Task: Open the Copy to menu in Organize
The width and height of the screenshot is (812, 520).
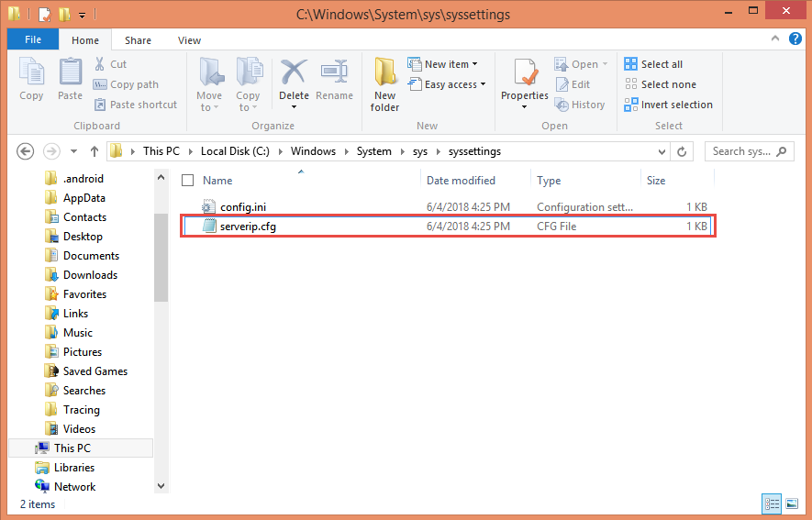Action: point(248,83)
